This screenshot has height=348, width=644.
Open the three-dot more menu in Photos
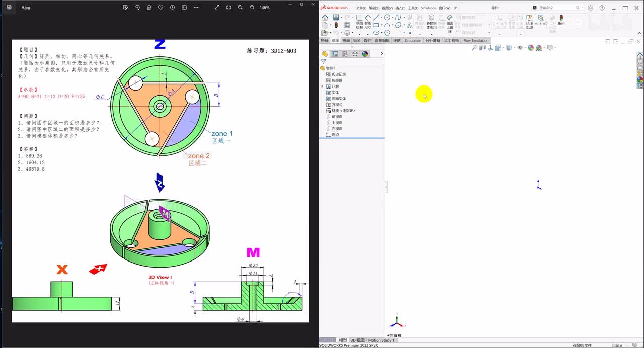coord(196,8)
